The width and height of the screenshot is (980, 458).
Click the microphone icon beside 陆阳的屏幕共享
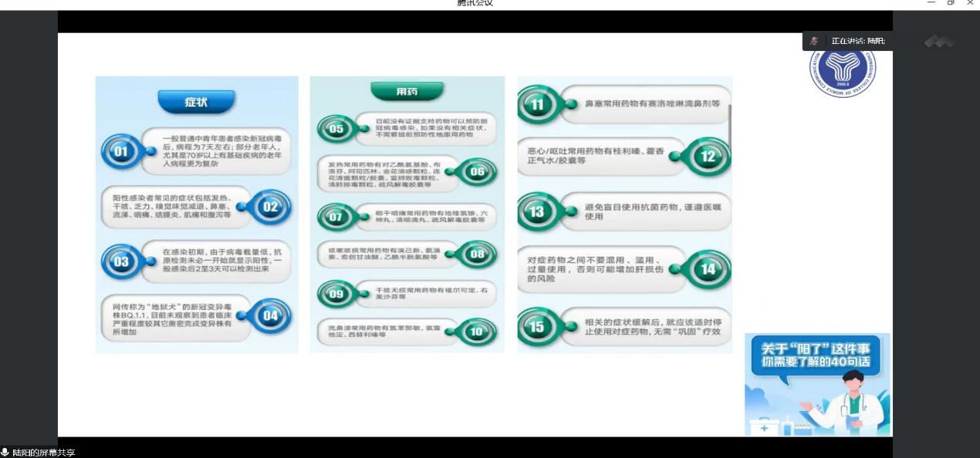pos(5,453)
